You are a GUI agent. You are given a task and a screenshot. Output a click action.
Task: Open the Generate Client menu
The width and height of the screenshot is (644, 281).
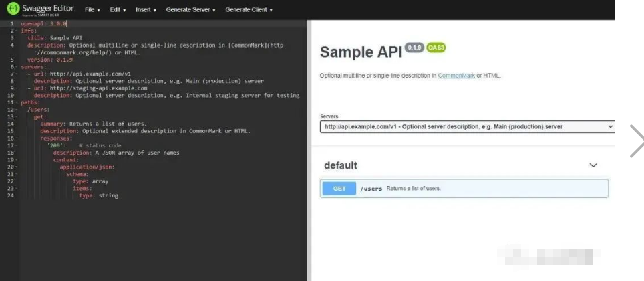click(x=249, y=10)
